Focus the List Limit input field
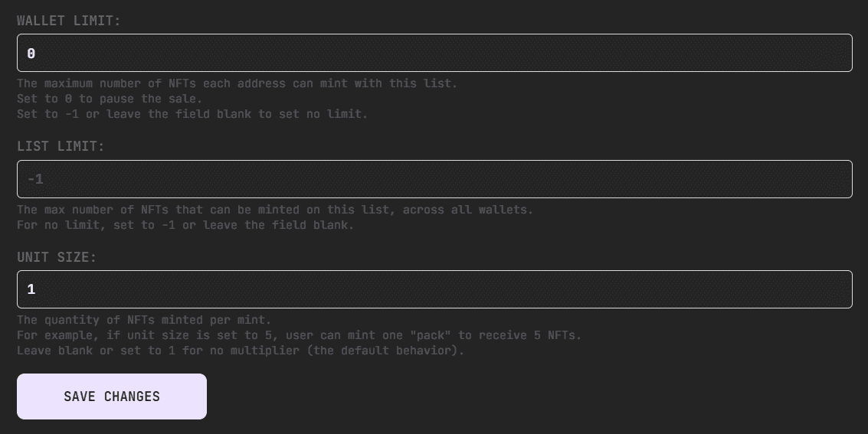The width and height of the screenshot is (868, 434). click(434, 179)
